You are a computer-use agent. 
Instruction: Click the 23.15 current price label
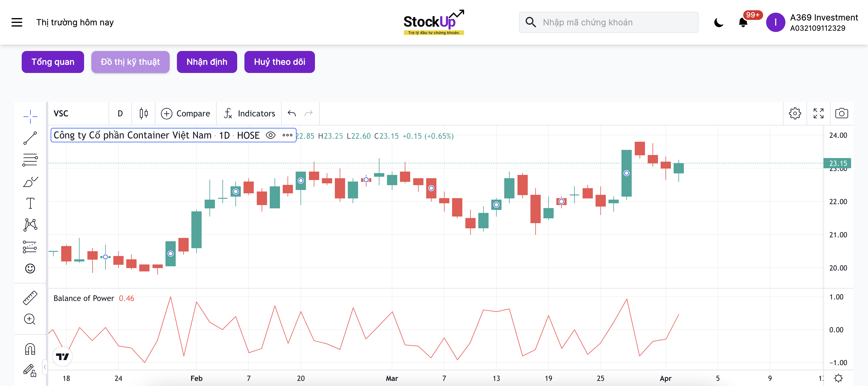click(x=838, y=163)
